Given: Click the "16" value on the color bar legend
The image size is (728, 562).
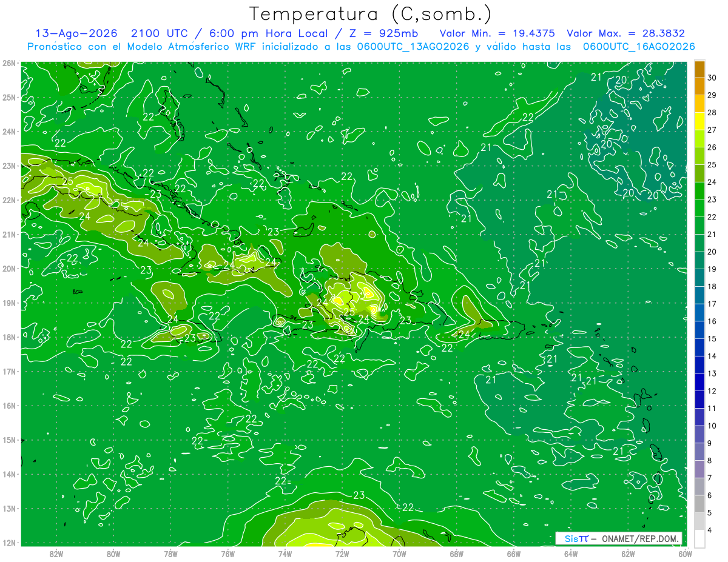Looking at the screenshot, I should (x=712, y=321).
